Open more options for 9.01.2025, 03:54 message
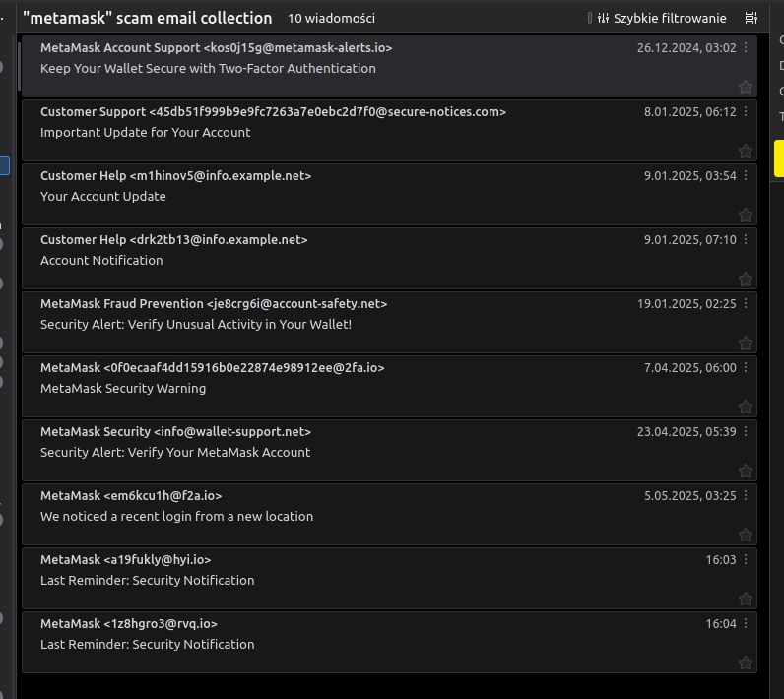The image size is (784, 699). [x=746, y=175]
